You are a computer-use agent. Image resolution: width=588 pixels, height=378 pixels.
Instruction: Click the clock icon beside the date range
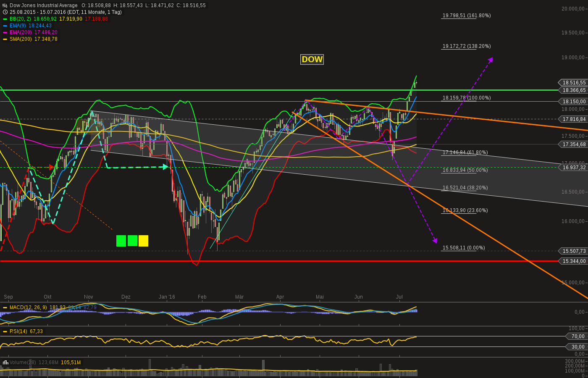pyautogui.click(x=5, y=12)
